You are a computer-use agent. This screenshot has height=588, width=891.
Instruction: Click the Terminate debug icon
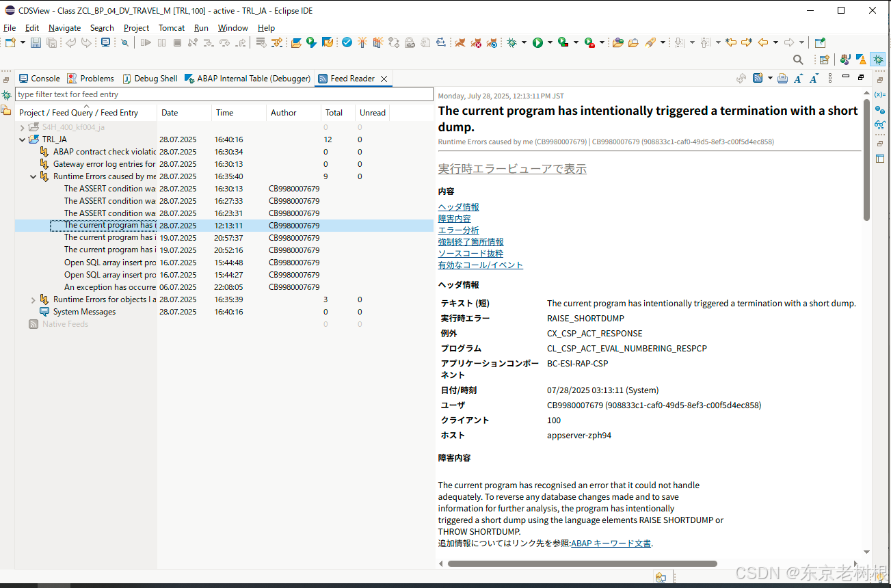point(177,42)
